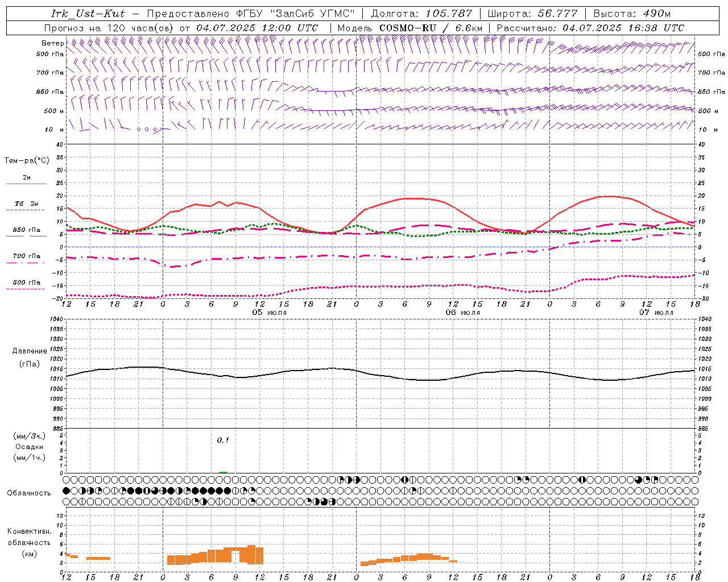Screen dimensions: 728x582
Task: Click the 'Высота: 490м' elevation value
Action: pos(632,14)
